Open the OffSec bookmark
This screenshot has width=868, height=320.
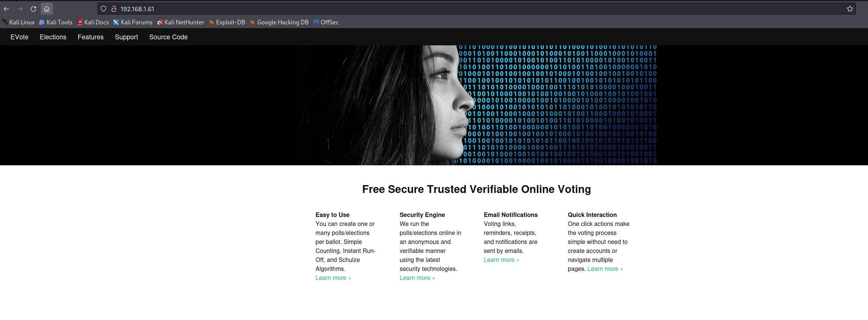coord(326,22)
